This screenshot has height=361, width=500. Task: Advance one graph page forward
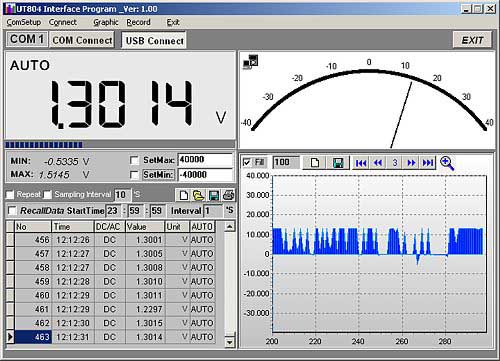tap(411, 163)
